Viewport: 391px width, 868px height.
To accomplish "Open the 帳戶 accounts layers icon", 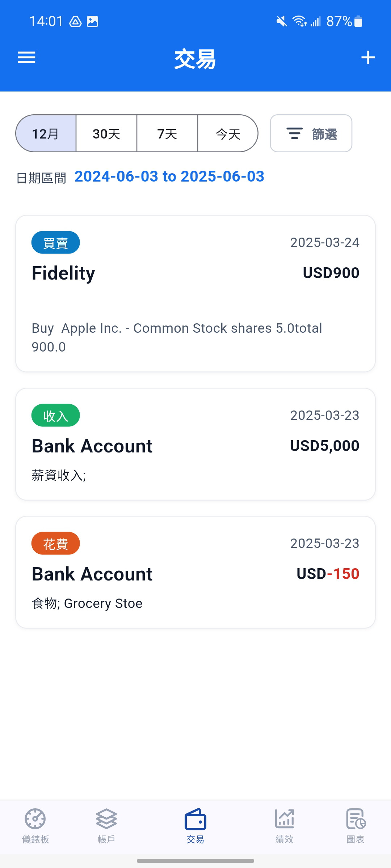I will (106, 819).
